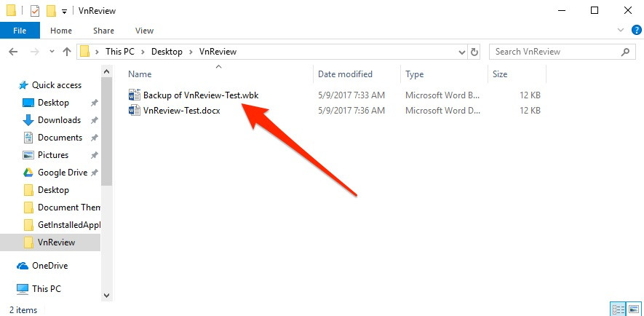Click VnReview in address breadcrumb
Screen dimensions: 644x316
tap(218, 52)
